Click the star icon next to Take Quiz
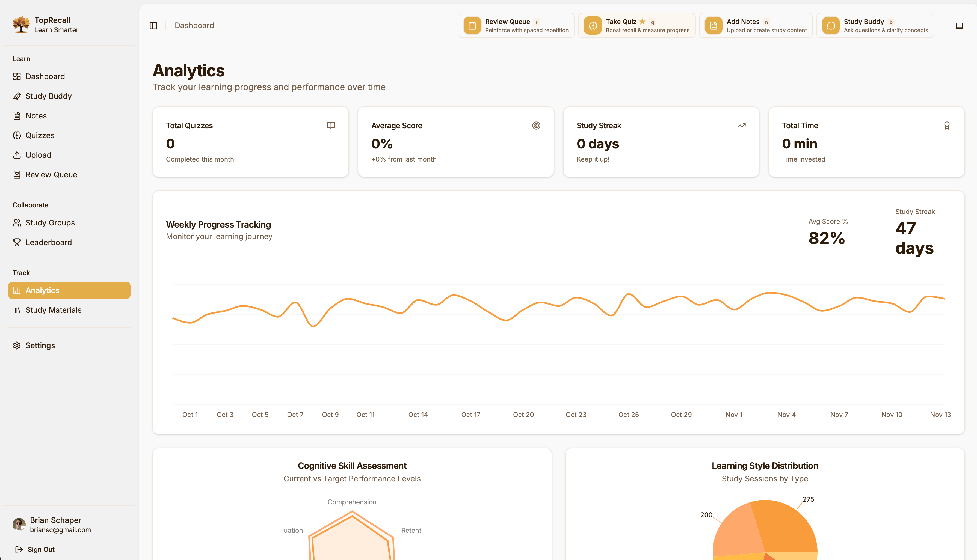977x560 pixels. pyautogui.click(x=642, y=22)
